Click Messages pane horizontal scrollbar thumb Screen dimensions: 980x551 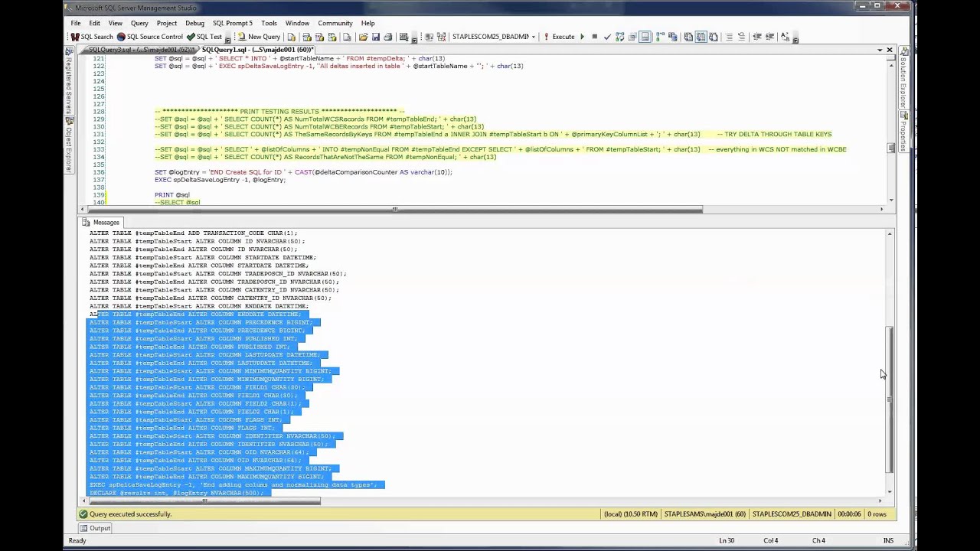204,501
